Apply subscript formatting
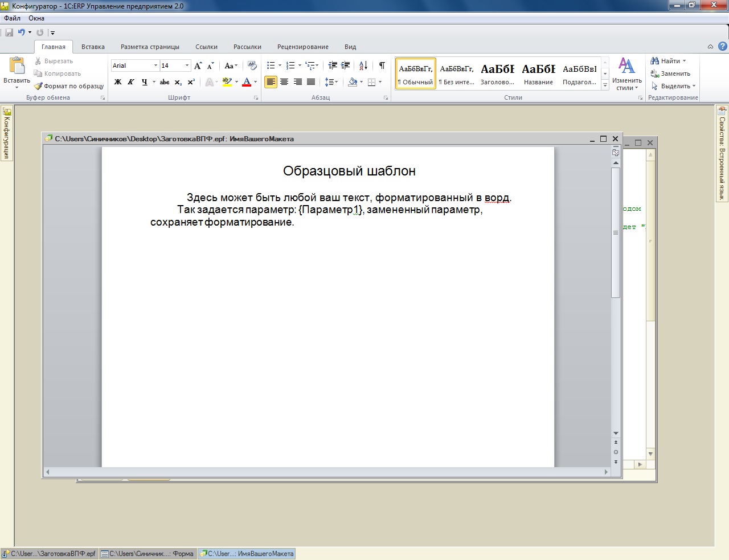Screen dimensions: 729x560 pos(178,82)
